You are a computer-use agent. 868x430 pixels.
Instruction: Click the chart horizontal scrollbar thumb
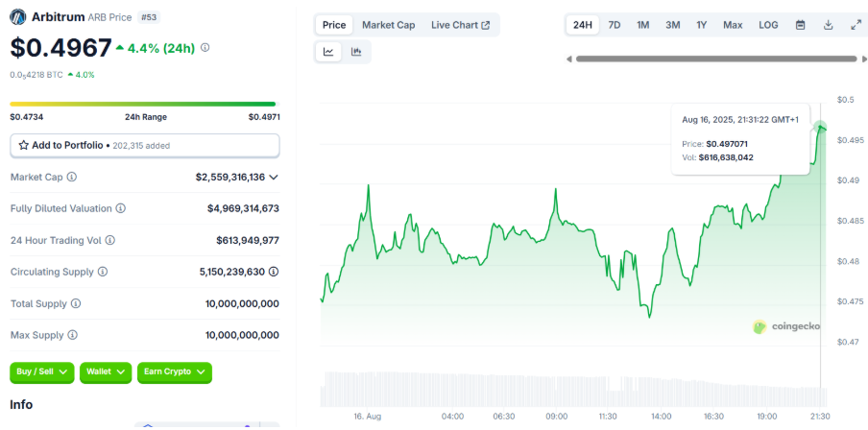coord(716,60)
